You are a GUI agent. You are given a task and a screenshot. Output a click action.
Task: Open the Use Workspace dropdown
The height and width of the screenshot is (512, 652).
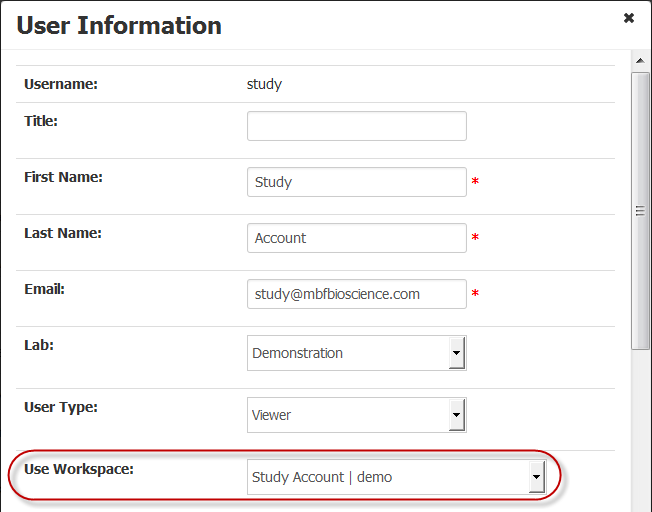click(396, 477)
